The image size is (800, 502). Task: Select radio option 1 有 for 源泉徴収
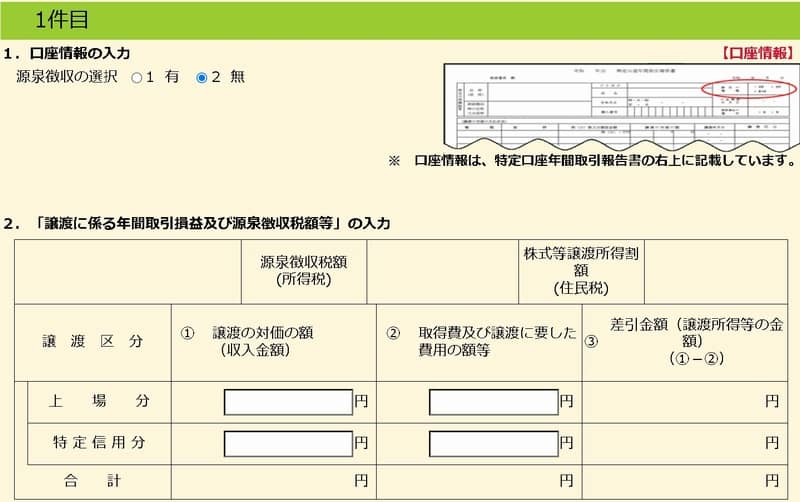(137, 78)
